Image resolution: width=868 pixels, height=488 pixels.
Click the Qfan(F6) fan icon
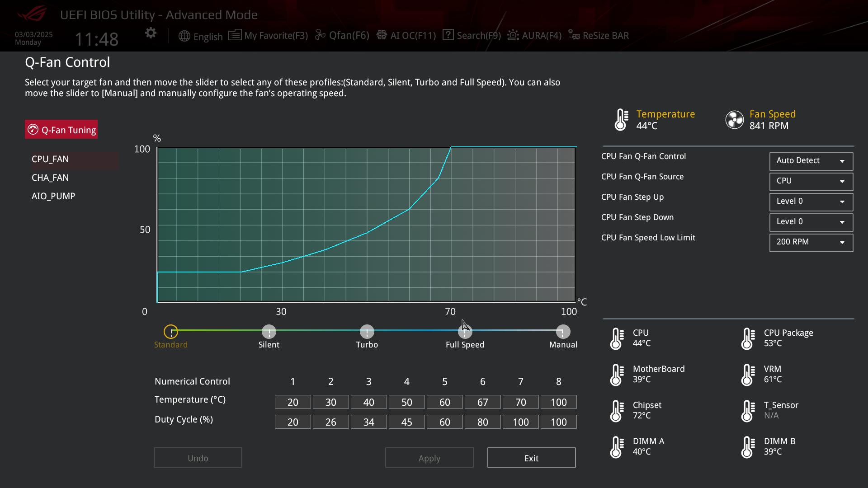[320, 35]
